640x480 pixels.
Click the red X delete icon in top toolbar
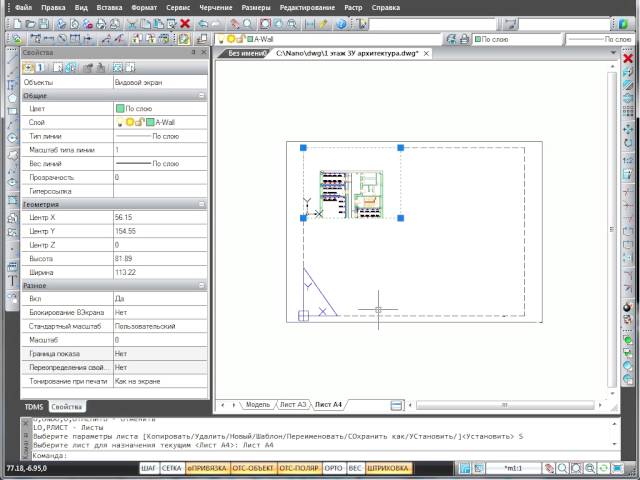[x=185, y=24]
